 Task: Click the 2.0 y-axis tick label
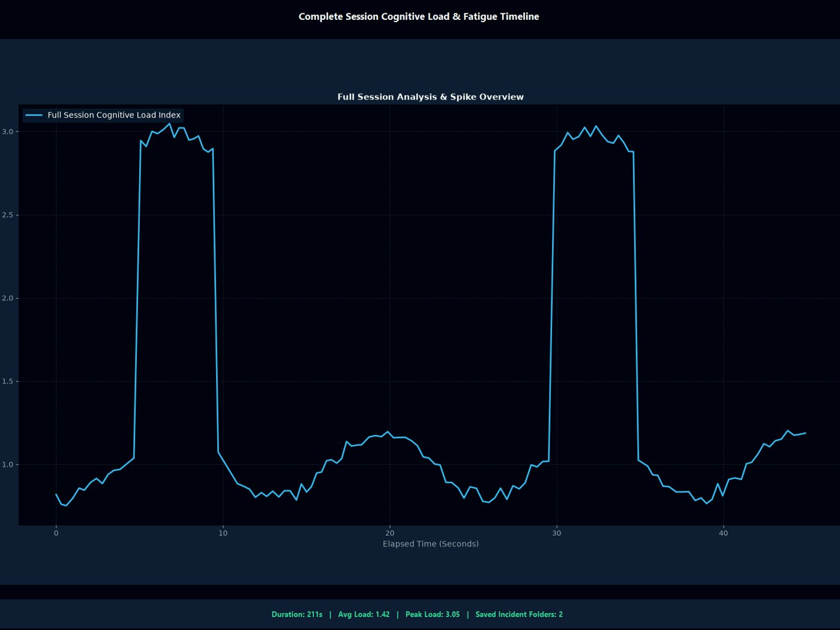(7, 298)
